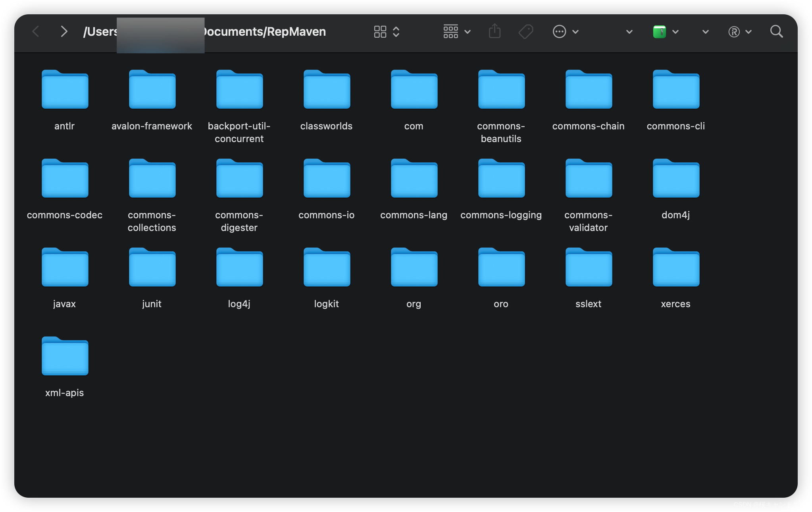Click the 'avalon-framework' name label

tap(152, 126)
